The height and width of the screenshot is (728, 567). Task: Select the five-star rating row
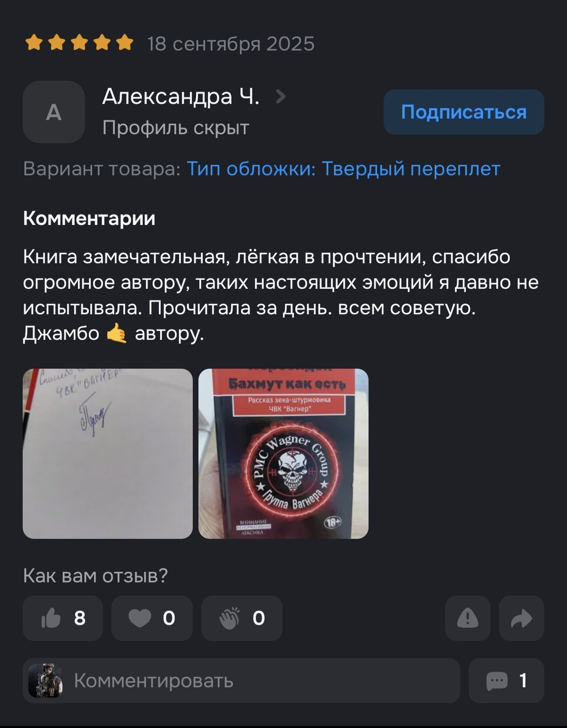coord(79,43)
